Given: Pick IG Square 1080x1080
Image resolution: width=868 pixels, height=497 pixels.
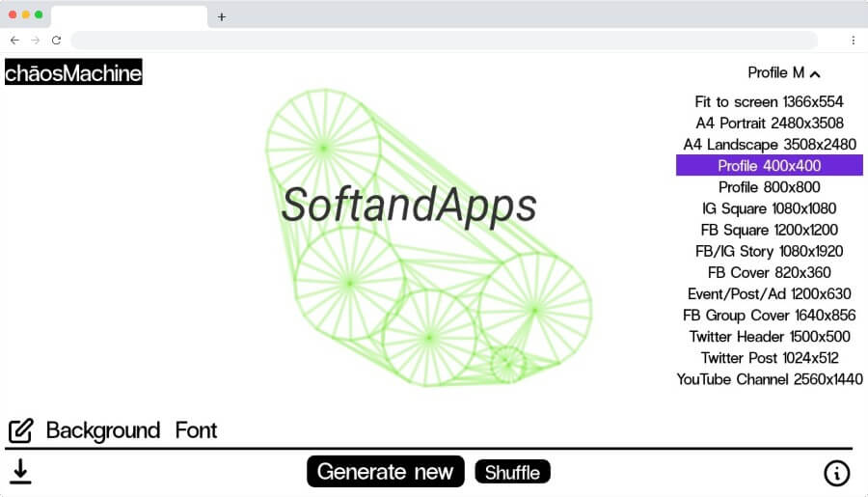Looking at the screenshot, I should click(x=769, y=208).
